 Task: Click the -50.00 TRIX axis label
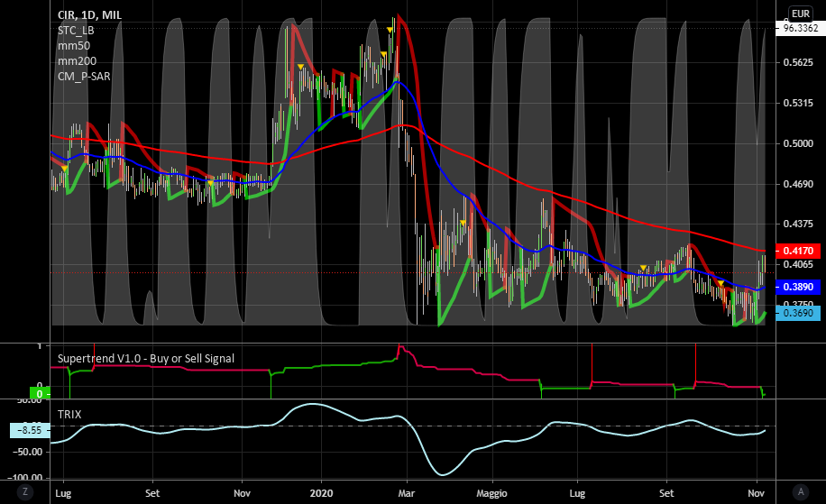point(29,452)
